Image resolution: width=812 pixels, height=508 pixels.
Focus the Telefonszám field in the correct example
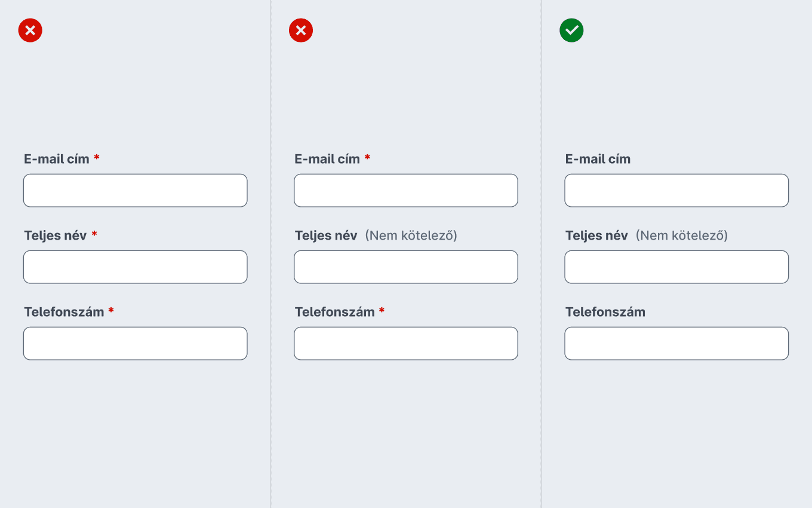click(x=676, y=344)
